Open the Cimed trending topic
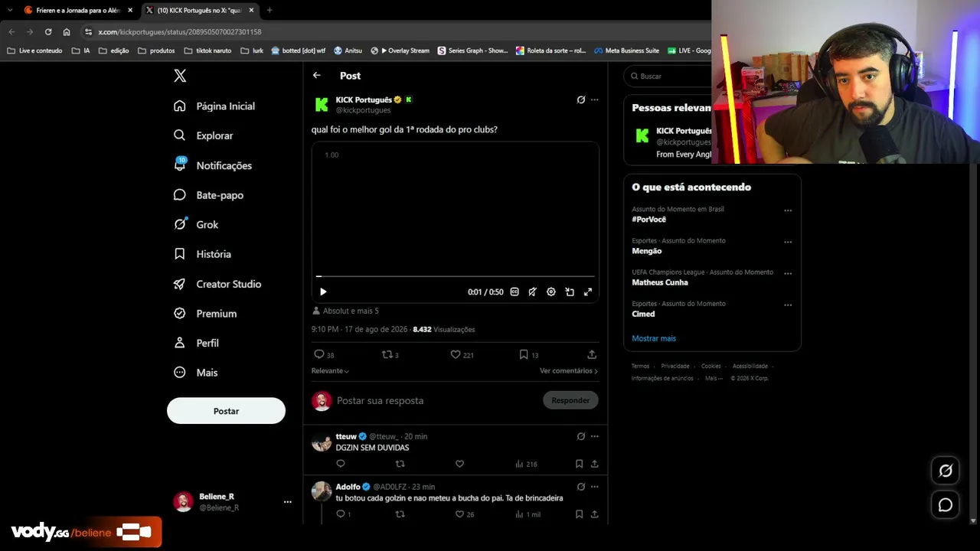Screen dimensions: 980x551 643,314
